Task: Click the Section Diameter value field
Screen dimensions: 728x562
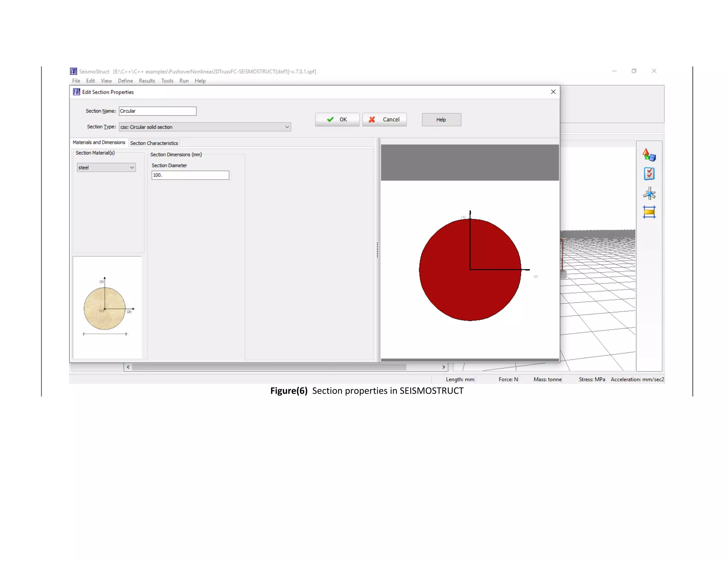Action: coord(190,175)
